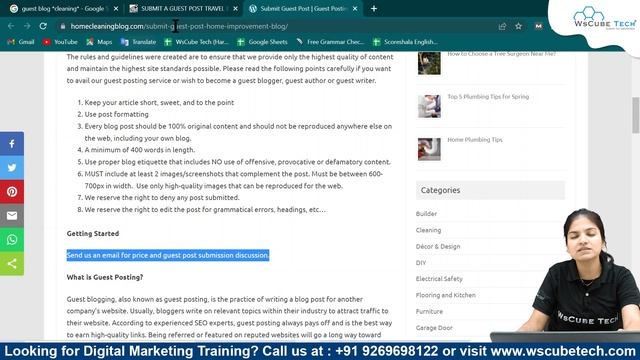Open YouTube bookmark
Screen dimensions: 640x360
pyautogui.click(x=60, y=42)
